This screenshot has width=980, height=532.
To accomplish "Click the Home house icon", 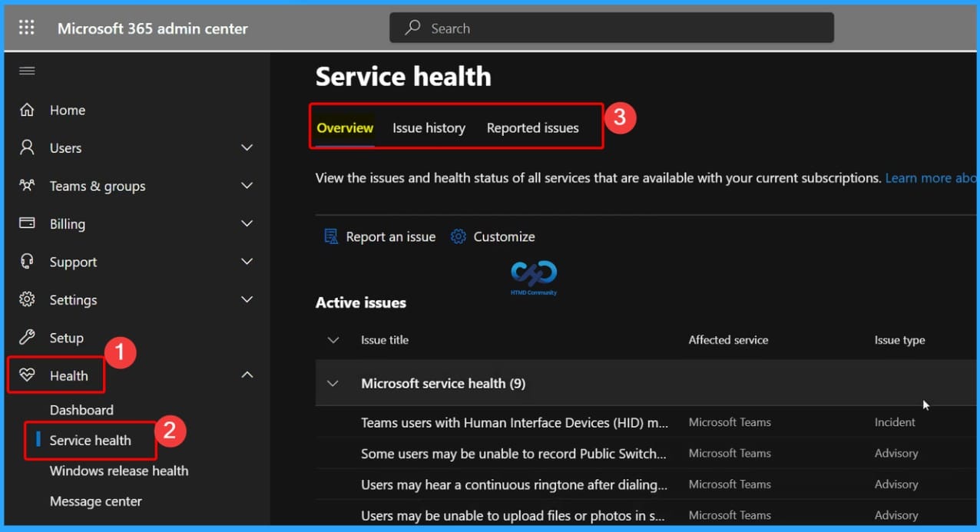I will (x=27, y=110).
